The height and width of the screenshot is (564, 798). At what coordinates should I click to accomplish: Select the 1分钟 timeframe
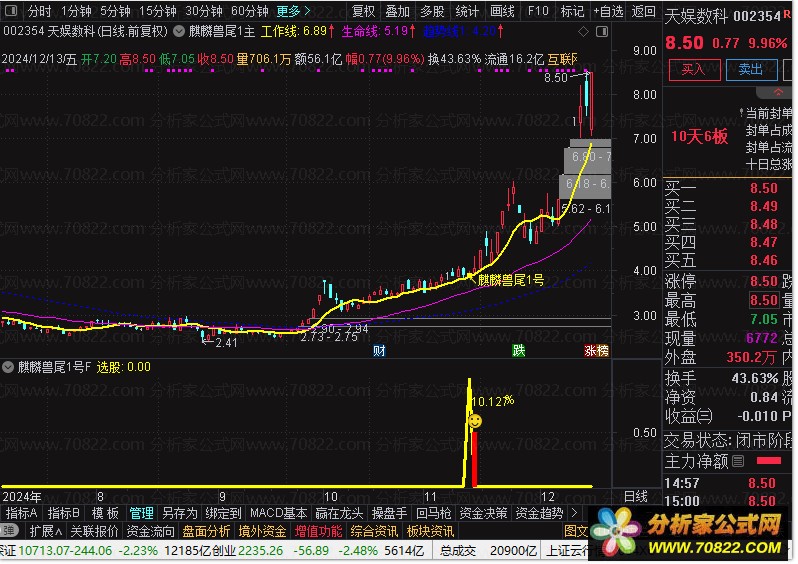click(76, 11)
